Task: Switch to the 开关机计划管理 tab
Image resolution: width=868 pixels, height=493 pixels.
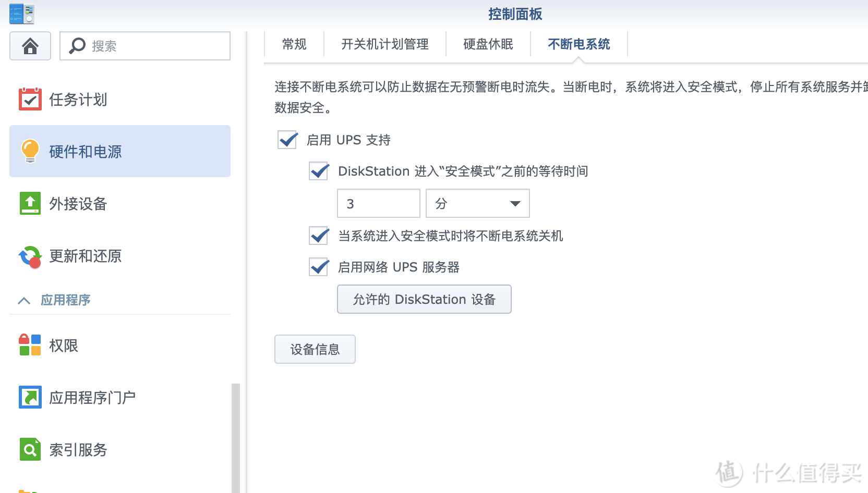Action: 384,44
